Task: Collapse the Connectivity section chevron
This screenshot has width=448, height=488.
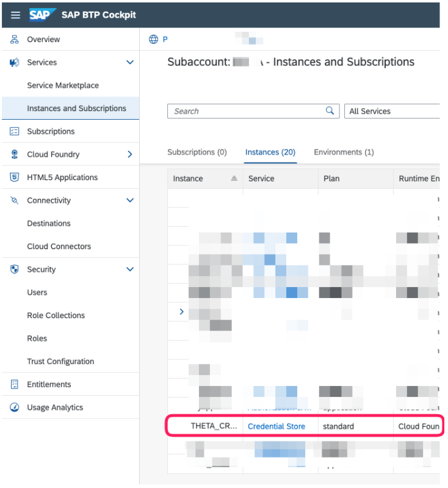Action: [x=130, y=200]
